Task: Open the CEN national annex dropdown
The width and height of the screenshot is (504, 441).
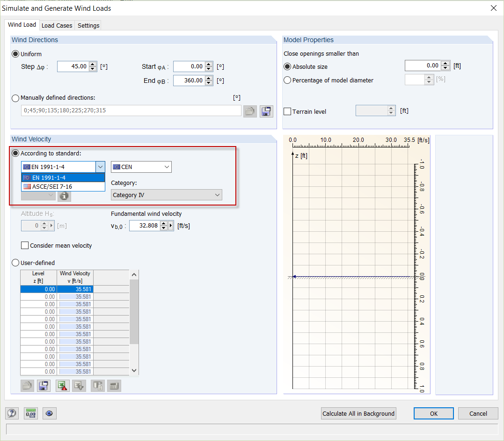Action: [x=167, y=167]
